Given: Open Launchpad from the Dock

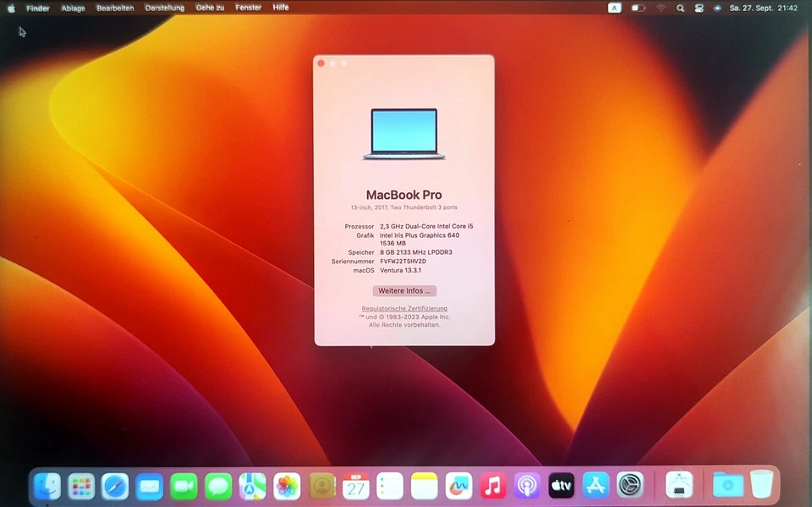Looking at the screenshot, I should click(x=81, y=485).
